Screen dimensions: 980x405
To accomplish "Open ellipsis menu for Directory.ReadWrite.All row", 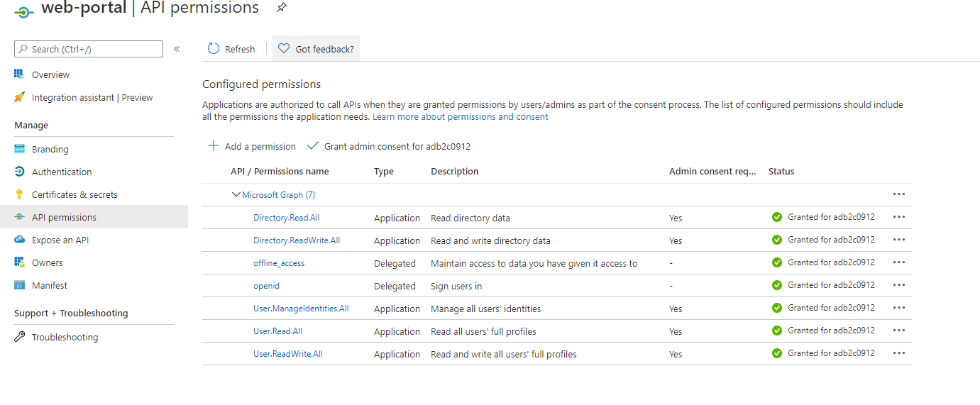I will (899, 240).
